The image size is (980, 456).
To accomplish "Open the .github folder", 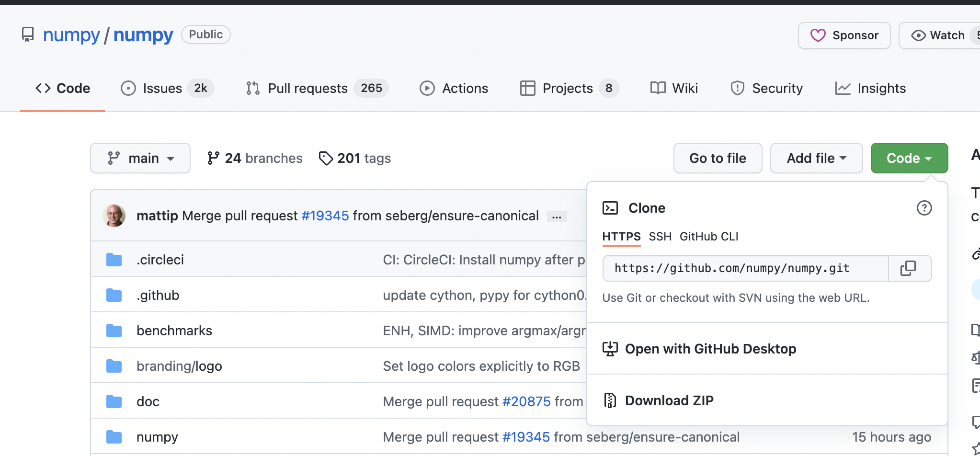I will point(158,295).
